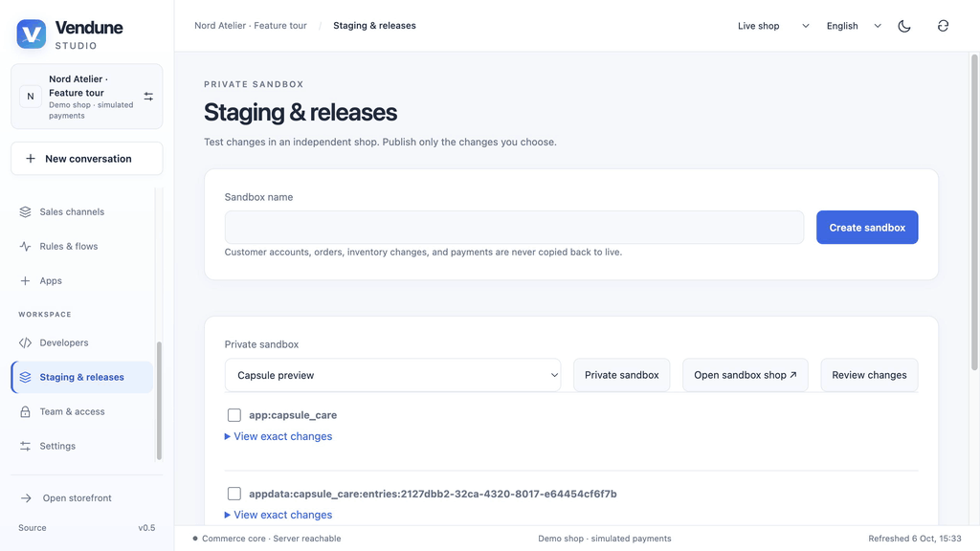Click the Create sandbox button

[x=867, y=228]
